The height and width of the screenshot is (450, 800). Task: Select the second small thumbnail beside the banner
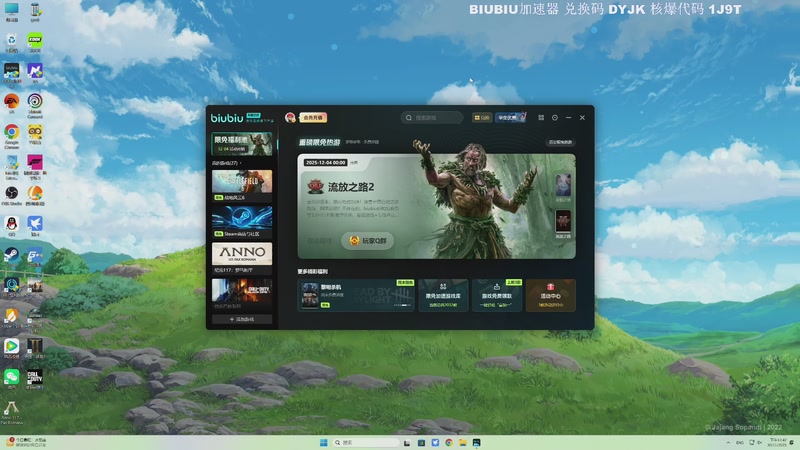point(563,222)
